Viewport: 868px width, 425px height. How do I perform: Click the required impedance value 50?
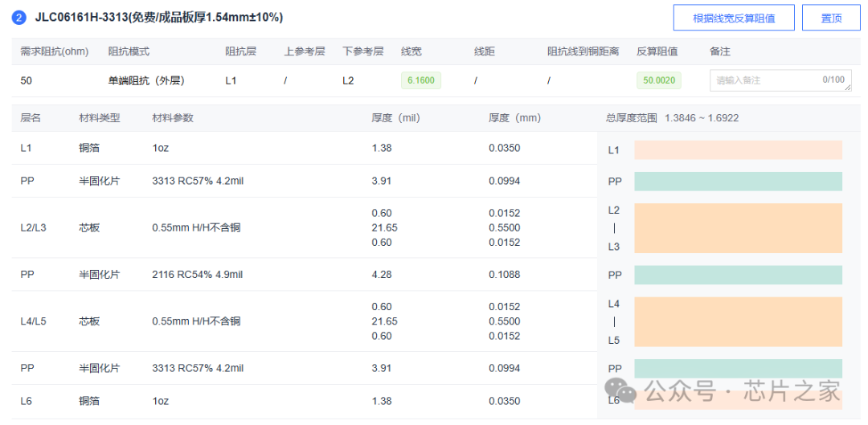pos(26,80)
